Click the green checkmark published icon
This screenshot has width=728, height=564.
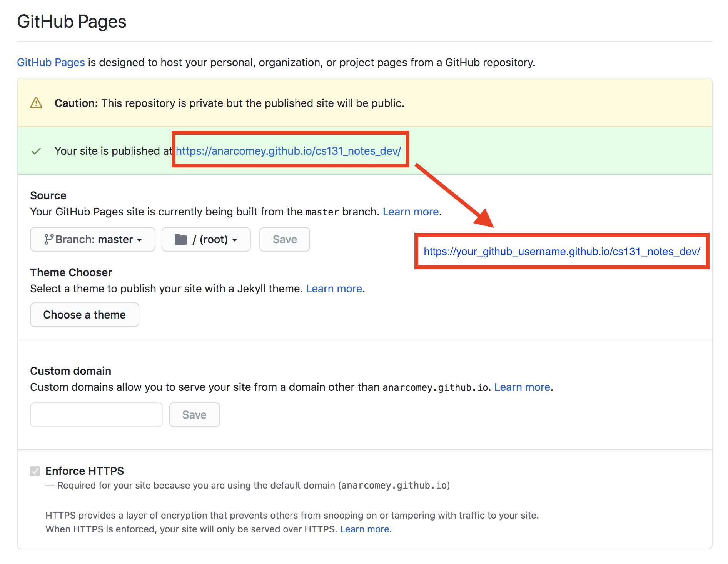point(36,151)
